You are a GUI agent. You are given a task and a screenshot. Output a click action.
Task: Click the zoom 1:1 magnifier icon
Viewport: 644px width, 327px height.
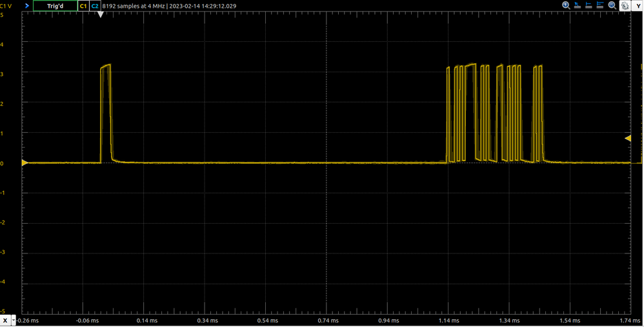(x=566, y=5)
